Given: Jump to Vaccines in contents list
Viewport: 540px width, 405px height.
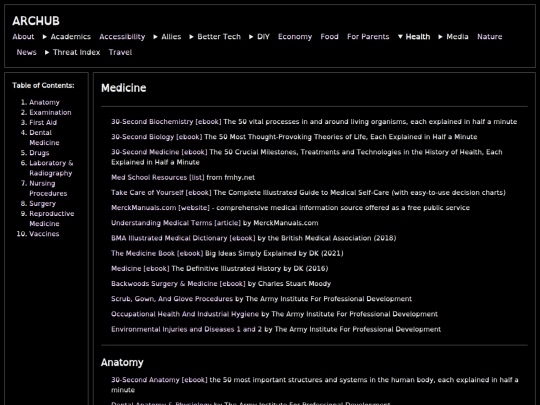Looking at the screenshot, I should pyautogui.click(x=44, y=234).
